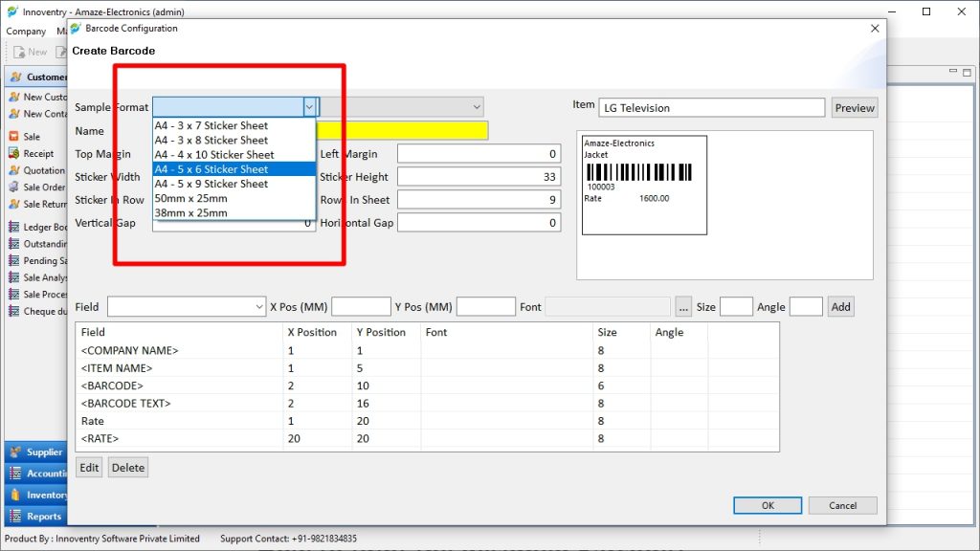The height and width of the screenshot is (551, 980).
Task: Focus the Item text field
Action: pos(711,107)
